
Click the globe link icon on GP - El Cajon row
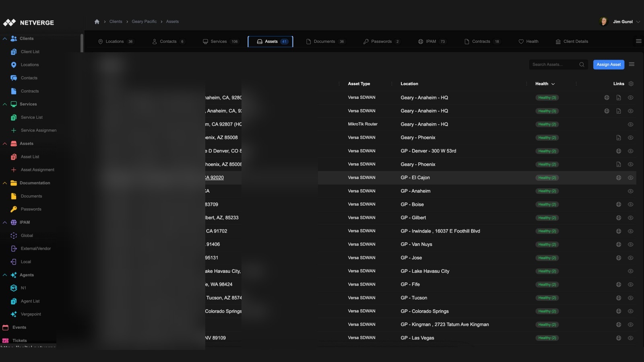[619, 177]
